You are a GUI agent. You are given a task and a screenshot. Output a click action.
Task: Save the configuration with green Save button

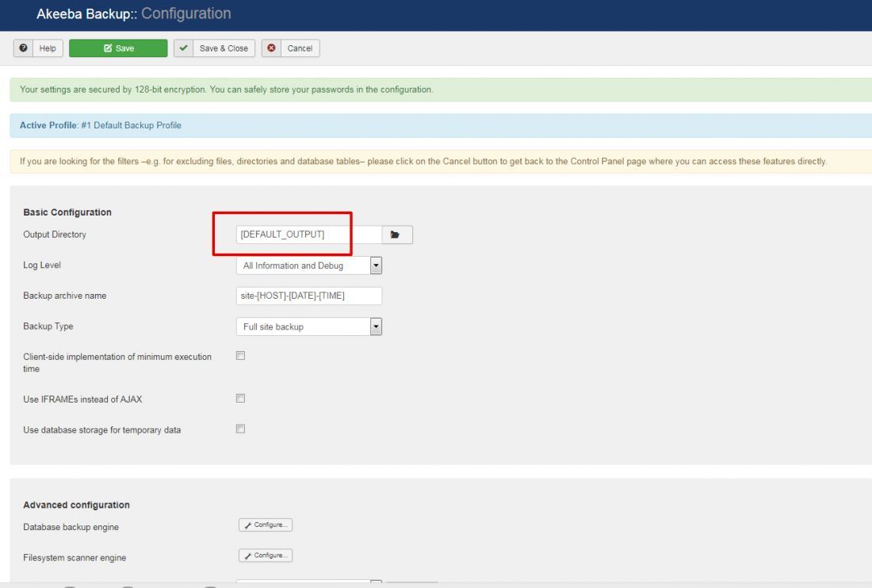(x=118, y=48)
